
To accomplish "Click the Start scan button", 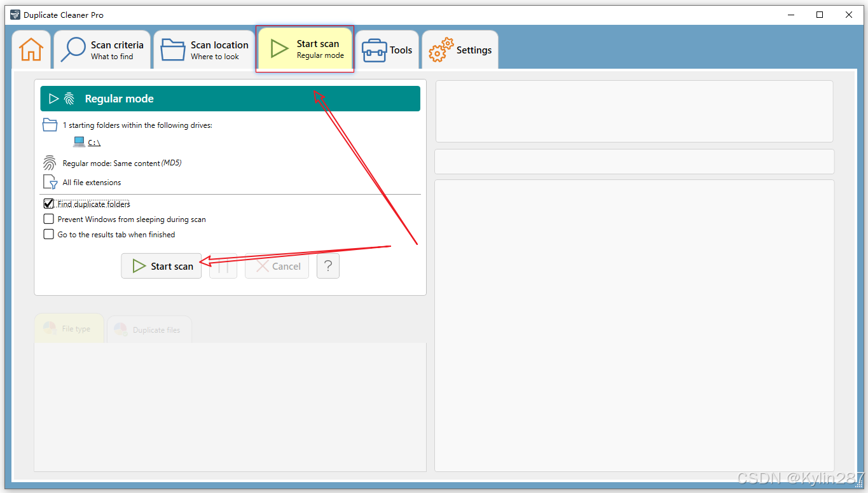I will [x=162, y=266].
